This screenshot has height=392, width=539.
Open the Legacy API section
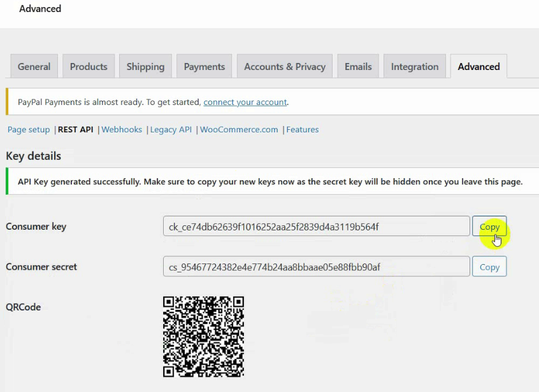pyautogui.click(x=171, y=129)
